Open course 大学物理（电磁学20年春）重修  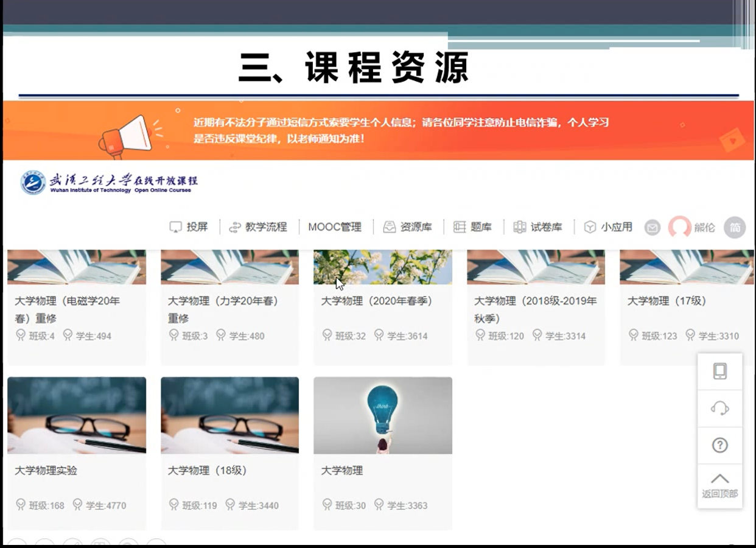click(x=68, y=309)
